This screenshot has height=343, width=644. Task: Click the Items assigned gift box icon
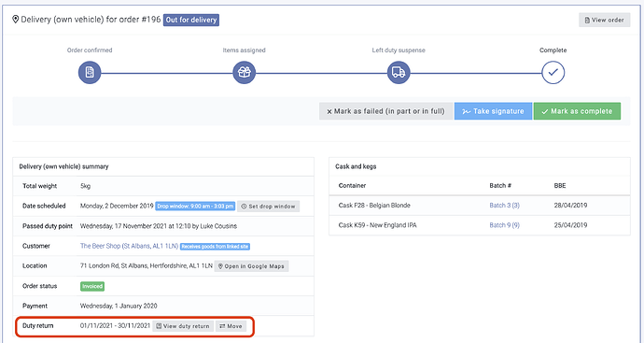(244, 72)
